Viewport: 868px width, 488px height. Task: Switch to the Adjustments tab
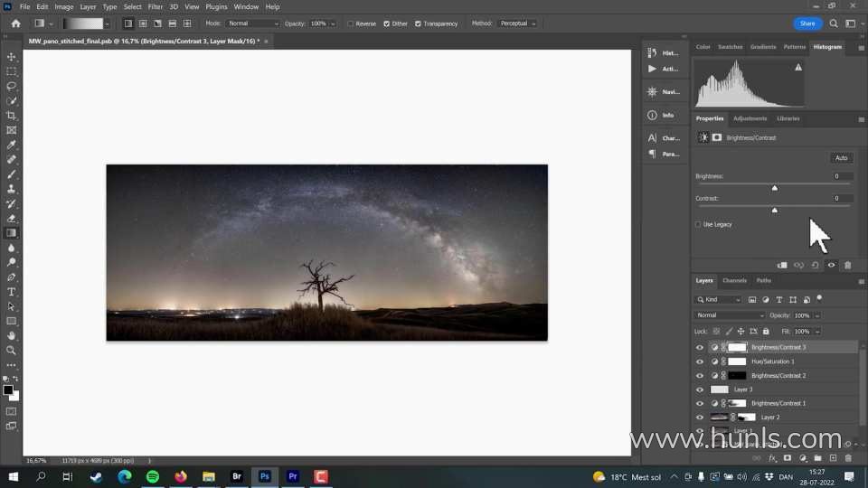pos(750,118)
